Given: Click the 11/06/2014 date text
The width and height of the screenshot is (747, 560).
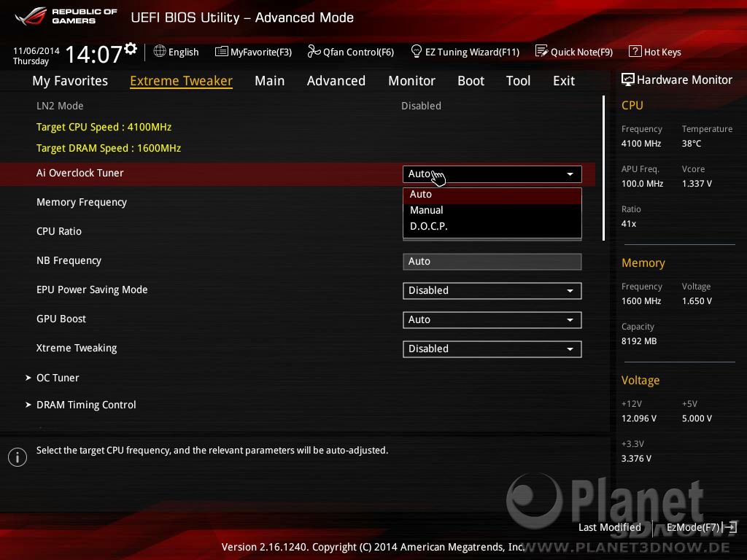Looking at the screenshot, I should (x=36, y=51).
